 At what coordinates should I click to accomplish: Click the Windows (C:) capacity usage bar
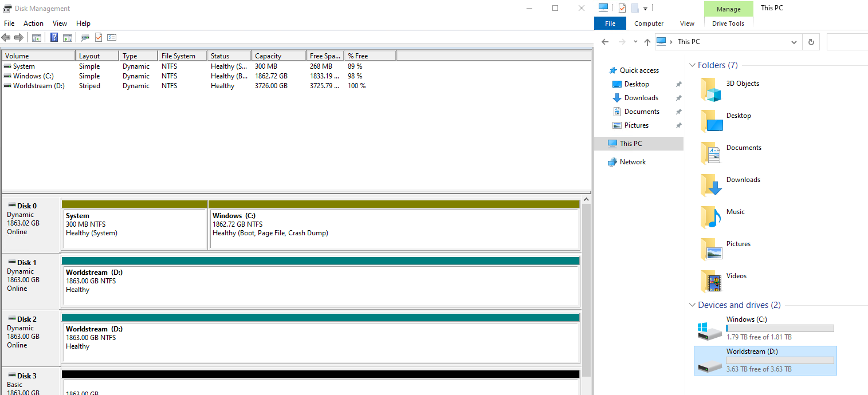(780, 329)
